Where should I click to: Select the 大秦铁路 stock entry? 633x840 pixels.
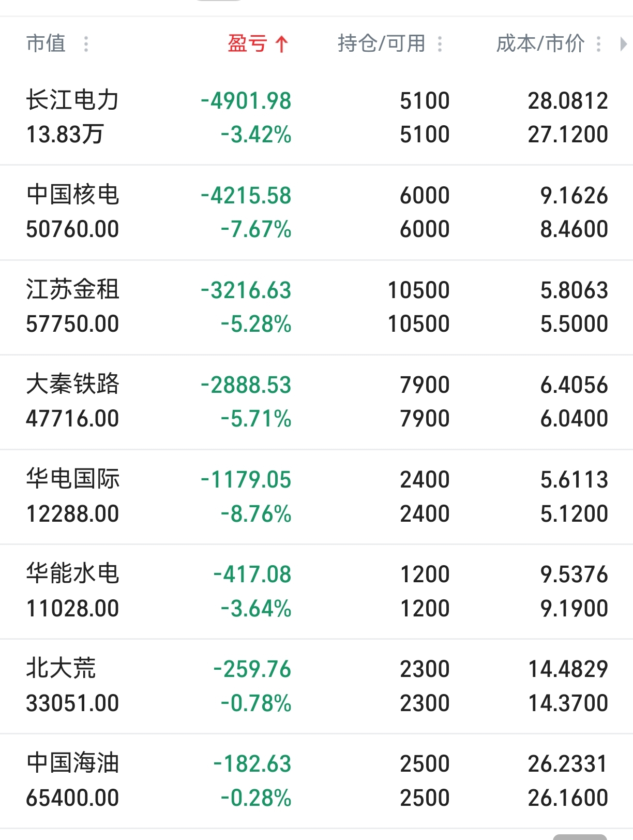(317, 402)
